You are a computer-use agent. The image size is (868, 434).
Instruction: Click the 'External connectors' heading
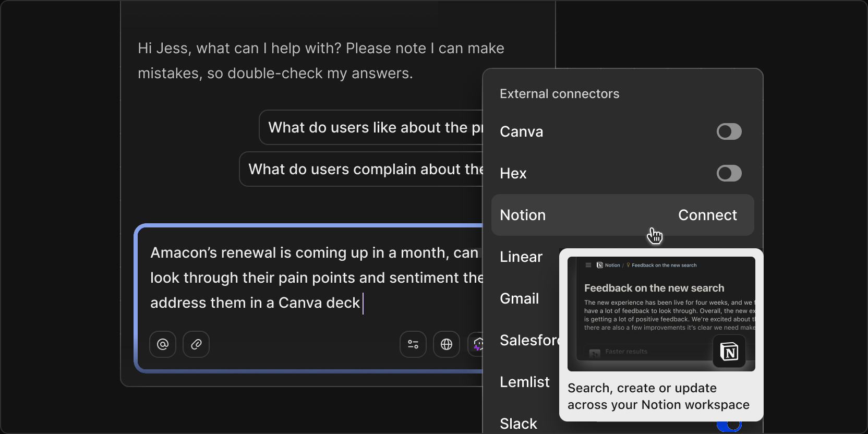560,94
